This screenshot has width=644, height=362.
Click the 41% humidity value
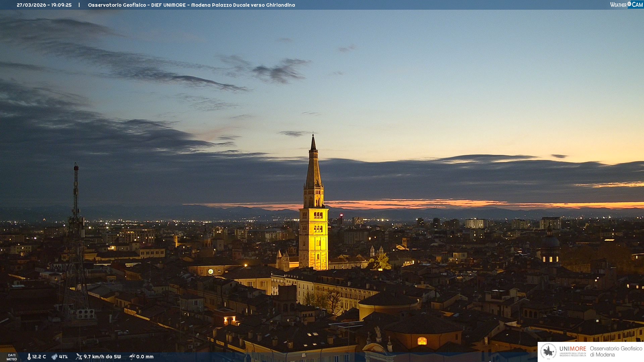pos(63,357)
